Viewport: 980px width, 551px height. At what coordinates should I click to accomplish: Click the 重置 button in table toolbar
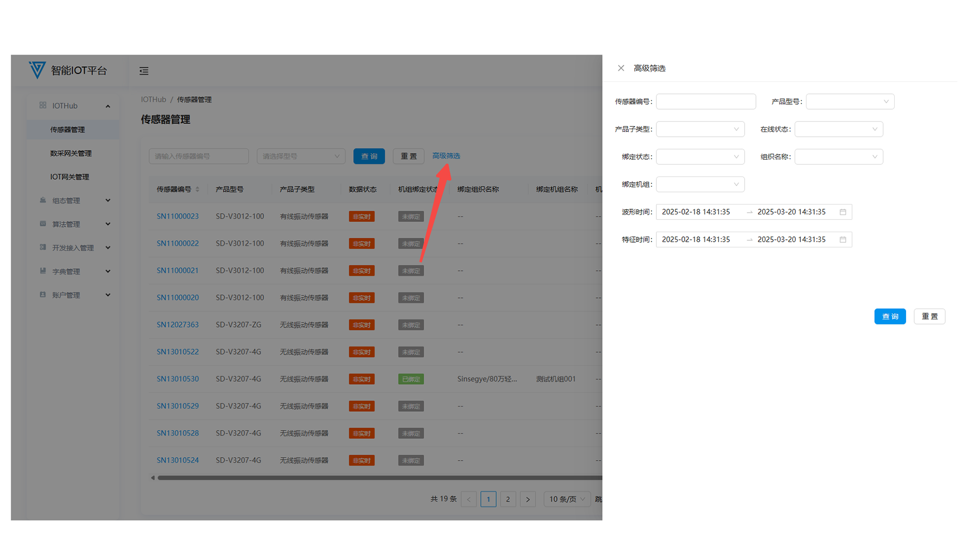pyautogui.click(x=408, y=156)
